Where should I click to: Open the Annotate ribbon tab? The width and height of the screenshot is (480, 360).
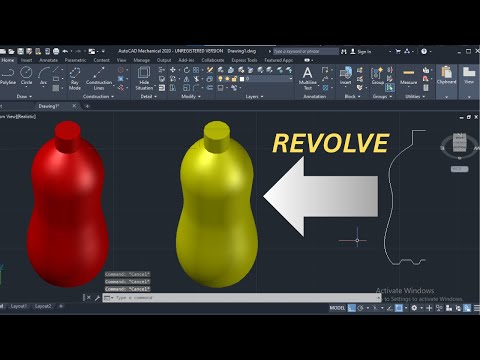pyautogui.click(x=49, y=60)
